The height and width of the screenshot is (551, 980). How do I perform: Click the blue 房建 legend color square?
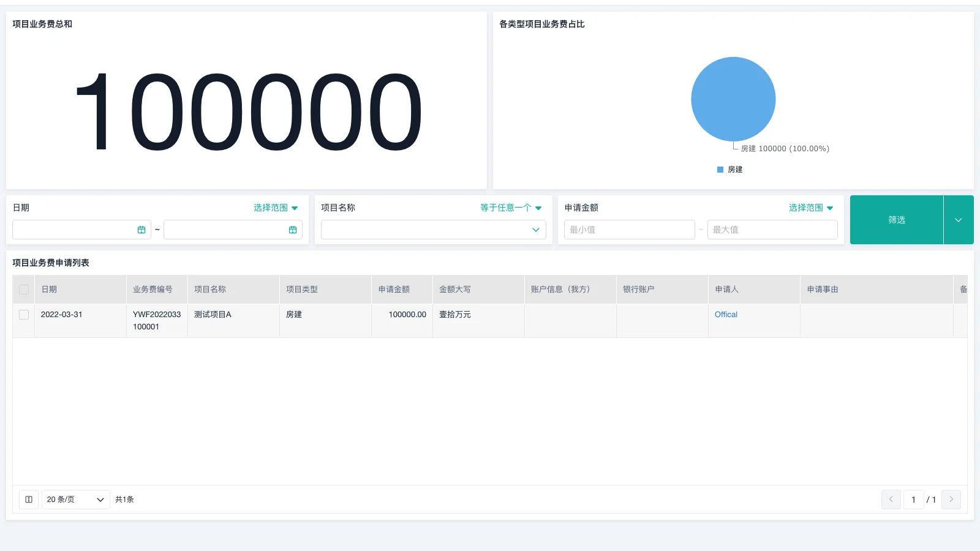point(720,170)
